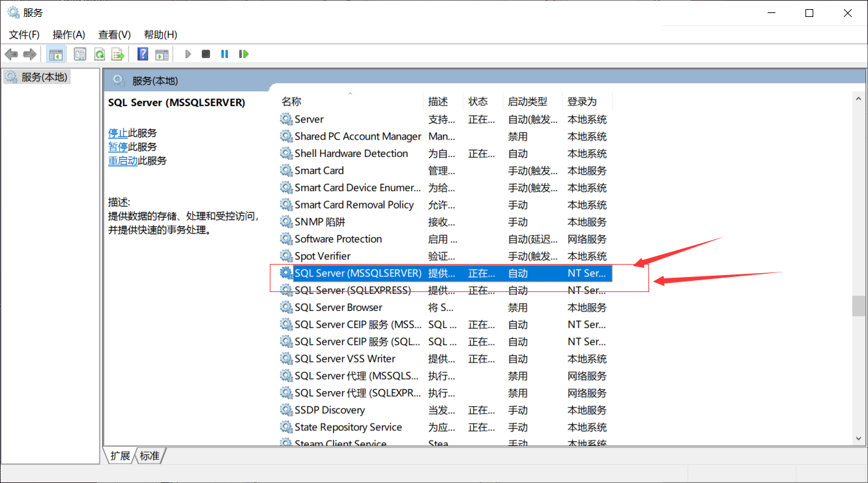Viewport: 868px width, 483px height.
Task: Select the gear icon of Software Protection
Action: [286, 239]
